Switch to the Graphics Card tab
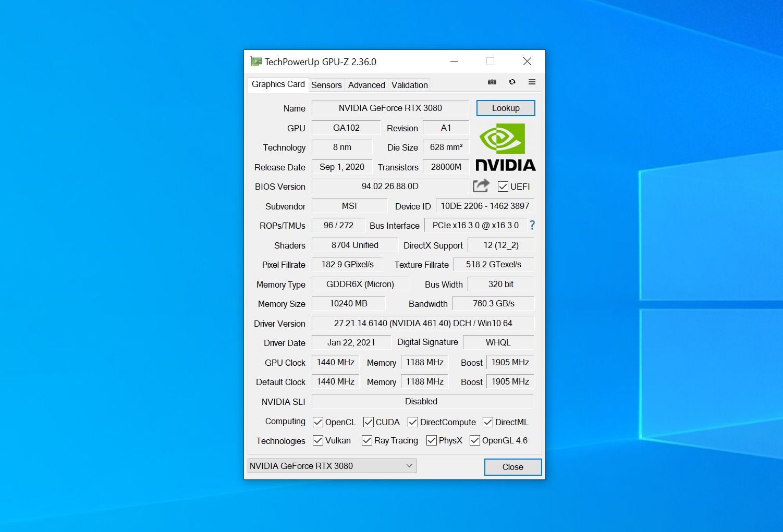The width and height of the screenshot is (783, 532). (278, 84)
